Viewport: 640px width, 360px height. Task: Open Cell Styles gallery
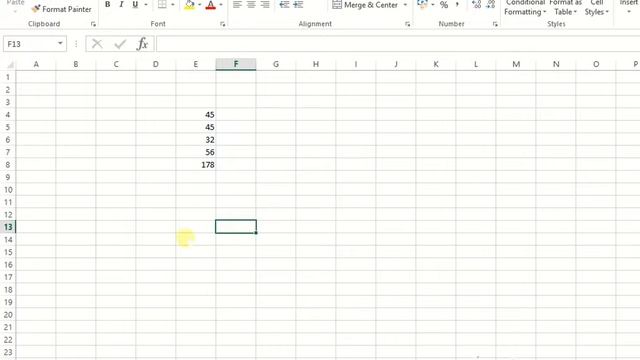pyautogui.click(x=596, y=7)
